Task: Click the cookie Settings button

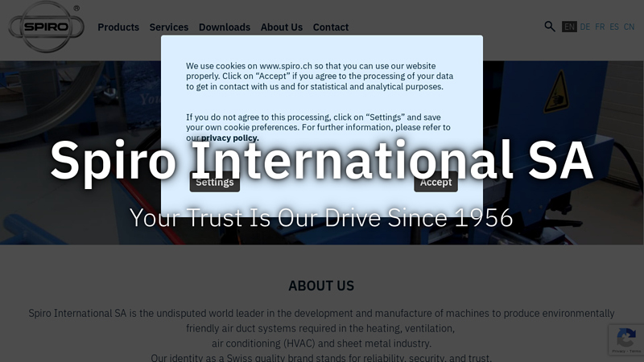Action: [x=215, y=182]
